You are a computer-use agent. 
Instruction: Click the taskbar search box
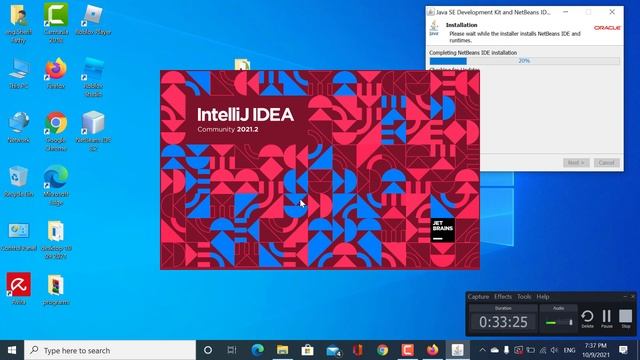110,350
